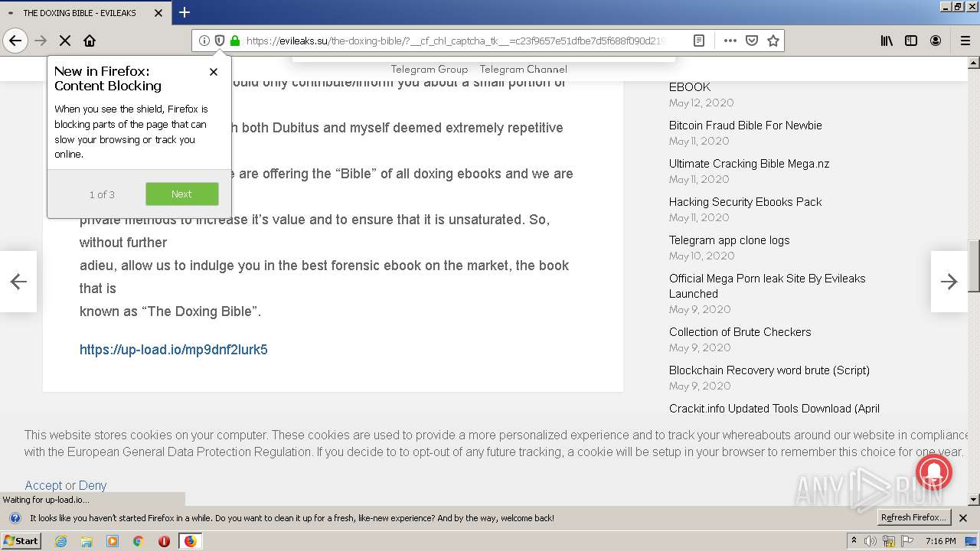The image size is (980, 551).
Task: Open Internet Explorer from taskbar
Action: (x=60, y=541)
